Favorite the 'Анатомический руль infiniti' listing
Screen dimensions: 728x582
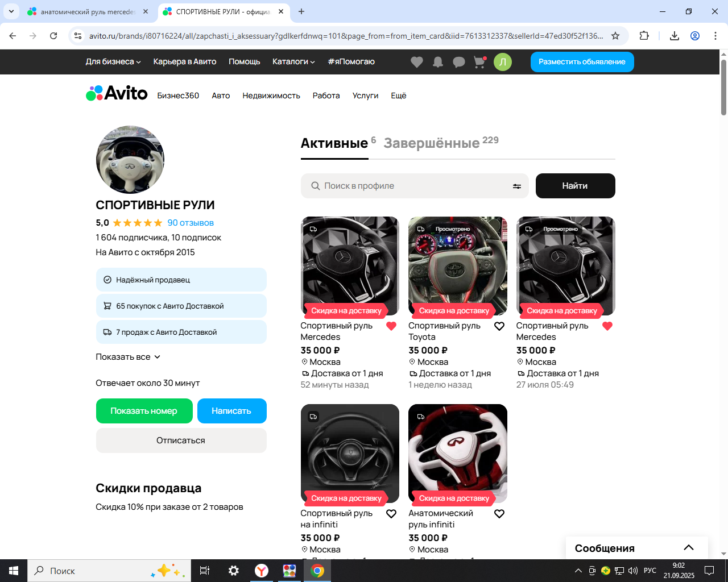click(x=499, y=514)
